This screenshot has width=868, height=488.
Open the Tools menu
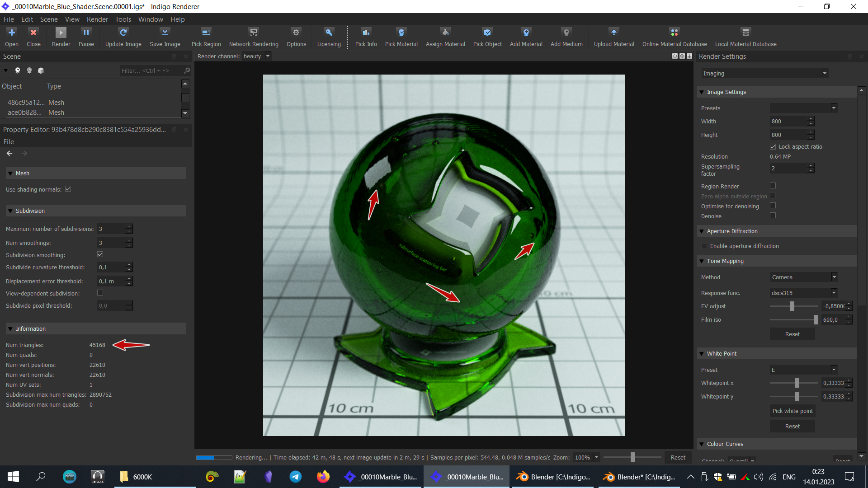pyautogui.click(x=123, y=19)
